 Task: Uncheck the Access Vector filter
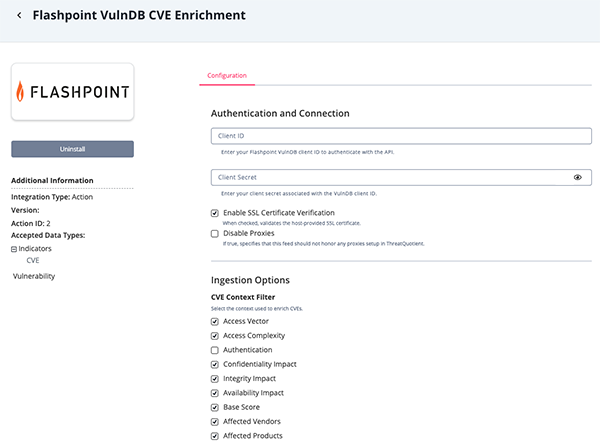pyautogui.click(x=215, y=321)
